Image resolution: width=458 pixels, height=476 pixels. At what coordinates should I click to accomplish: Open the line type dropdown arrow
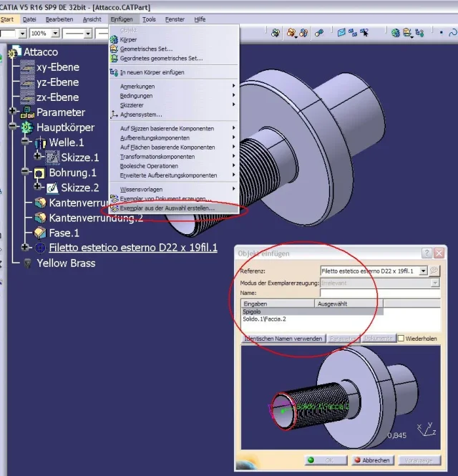tap(88, 33)
